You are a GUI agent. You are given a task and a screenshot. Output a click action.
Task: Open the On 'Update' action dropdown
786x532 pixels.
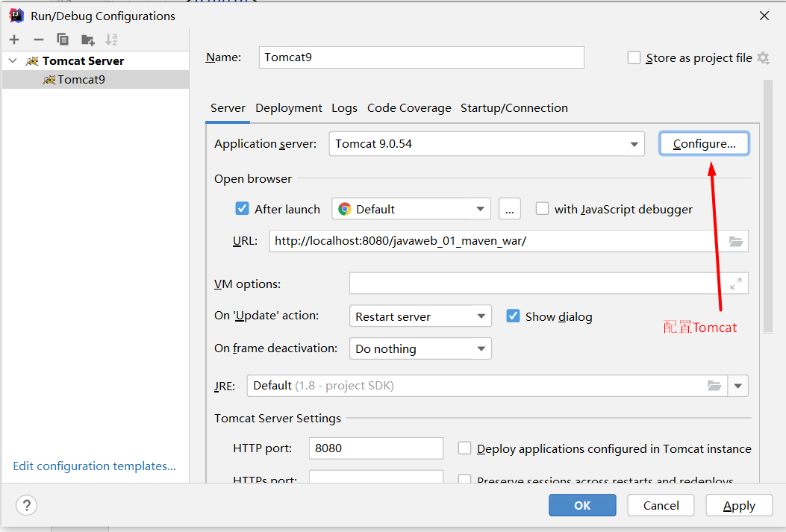click(481, 316)
